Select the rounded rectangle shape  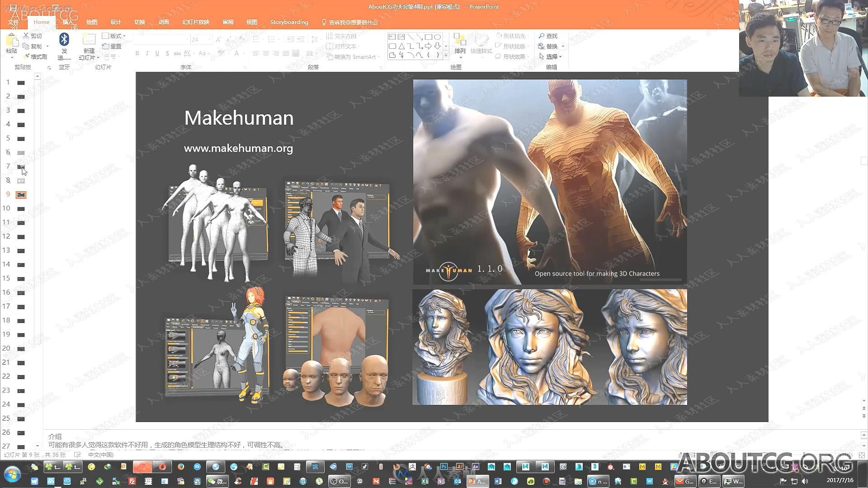click(392, 46)
